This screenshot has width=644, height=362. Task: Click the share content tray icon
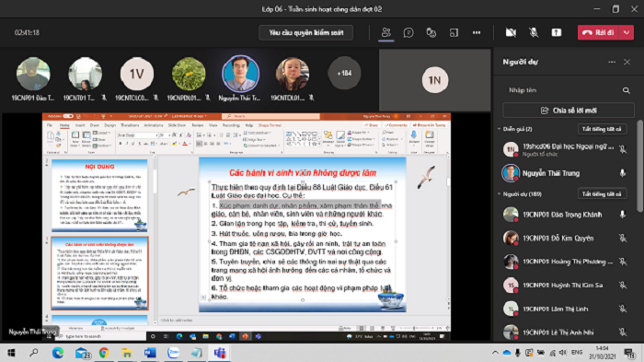[x=556, y=32]
